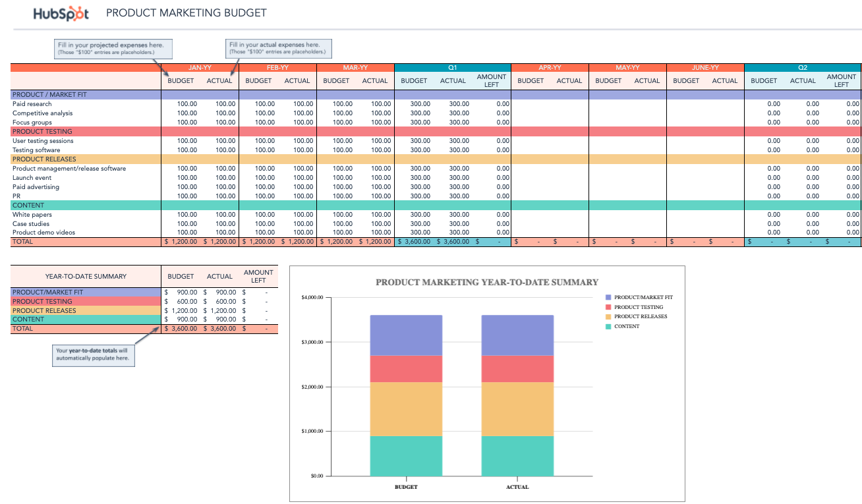Image resolution: width=862 pixels, height=504 pixels.
Task: Select the YEAR-TO-DATE SUMMARY title cell
Action: (x=86, y=276)
